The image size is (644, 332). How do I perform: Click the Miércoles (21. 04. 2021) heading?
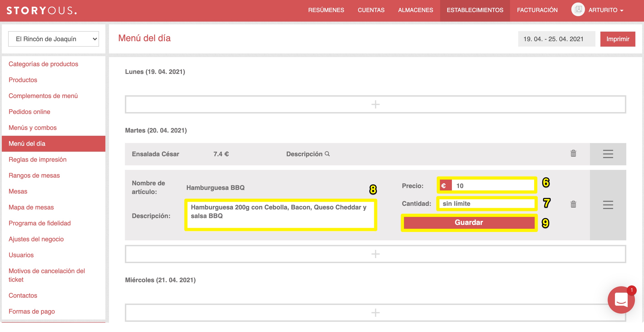point(160,280)
